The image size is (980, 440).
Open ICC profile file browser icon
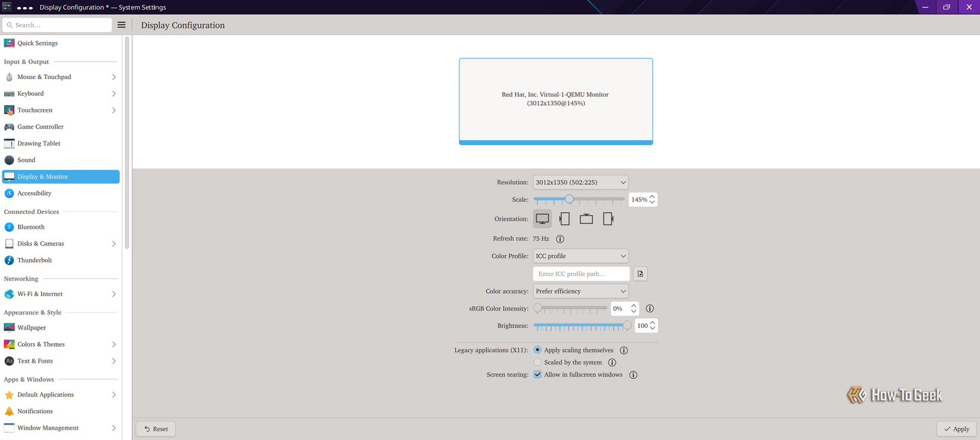click(640, 274)
